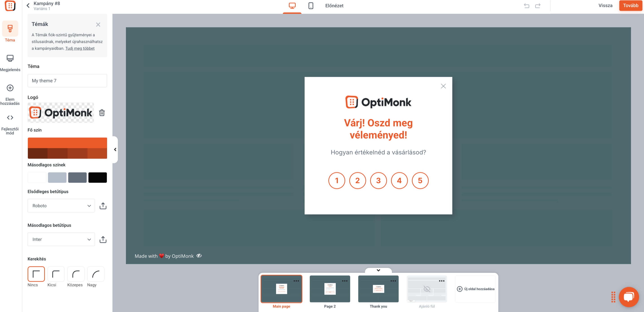Open Fejlesztői mód code editor
Image resolution: width=644 pixels, height=312 pixels.
click(10, 124)
